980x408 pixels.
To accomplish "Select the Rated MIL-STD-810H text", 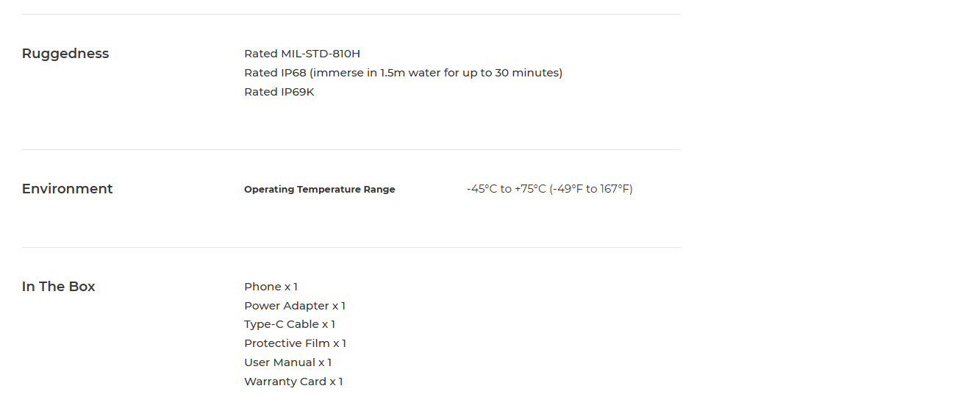I will tap(302, 54).
